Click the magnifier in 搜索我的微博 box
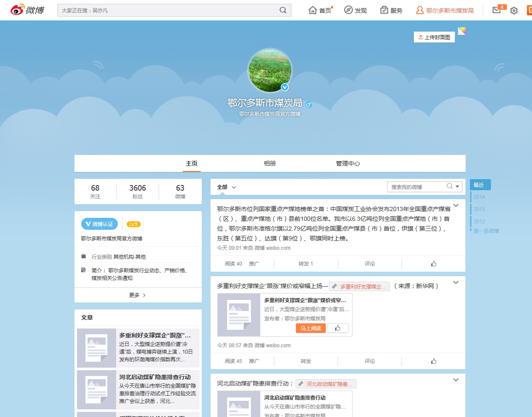Image resolution: width=532 pixels, height=417 pixels. (449, 186)
